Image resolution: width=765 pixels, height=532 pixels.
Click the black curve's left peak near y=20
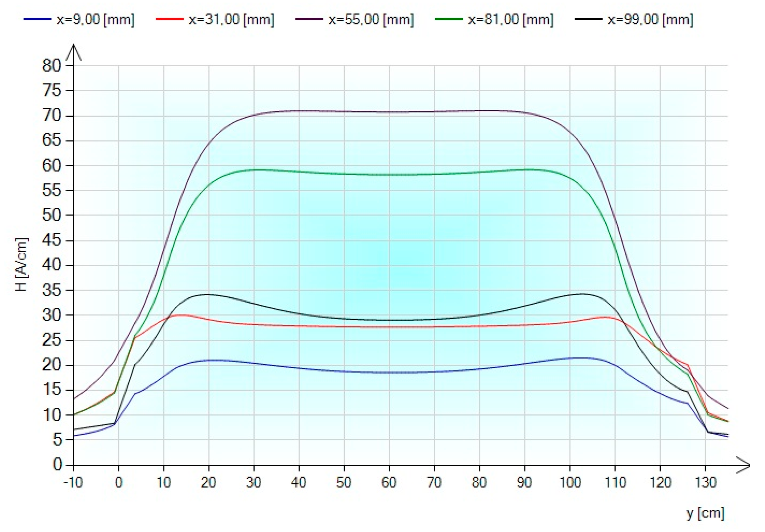point(208,294)
